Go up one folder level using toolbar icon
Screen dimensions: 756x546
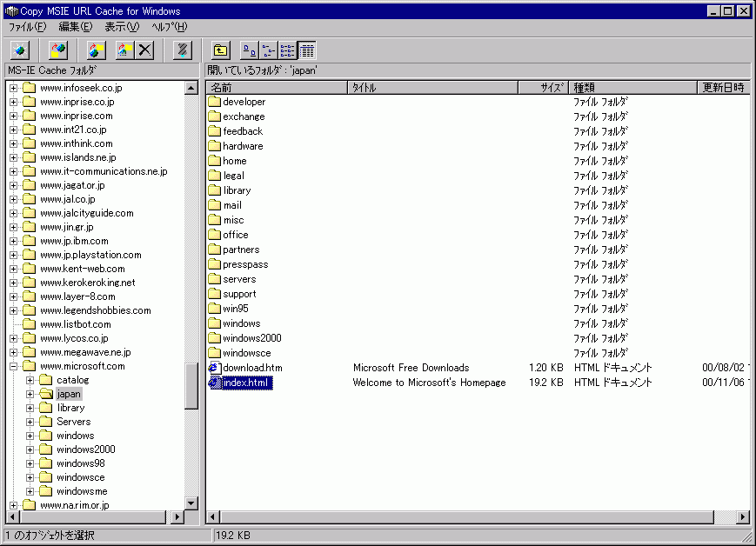221,50
